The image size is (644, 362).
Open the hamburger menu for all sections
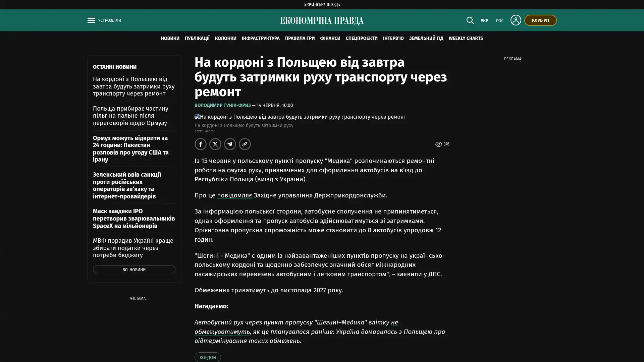91,20
